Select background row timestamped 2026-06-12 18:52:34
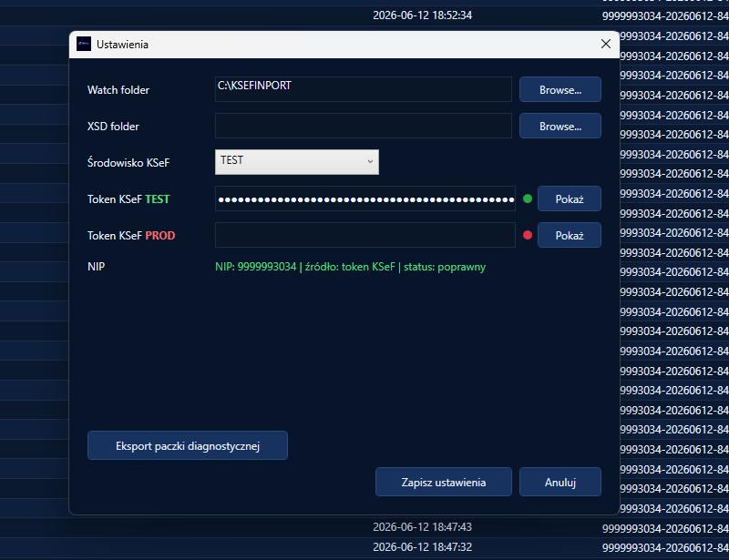This screenshot has height=560, width=729. [x=364, y=15]
